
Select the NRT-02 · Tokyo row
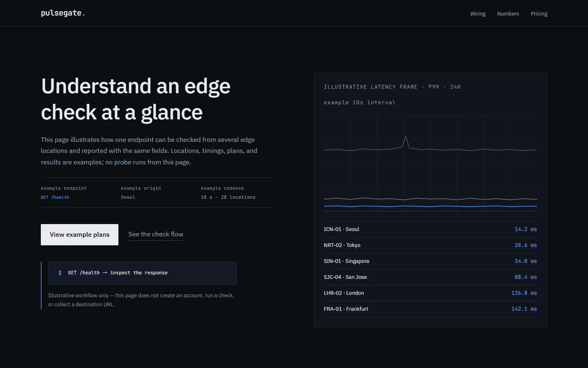click(x=430, y=245)
